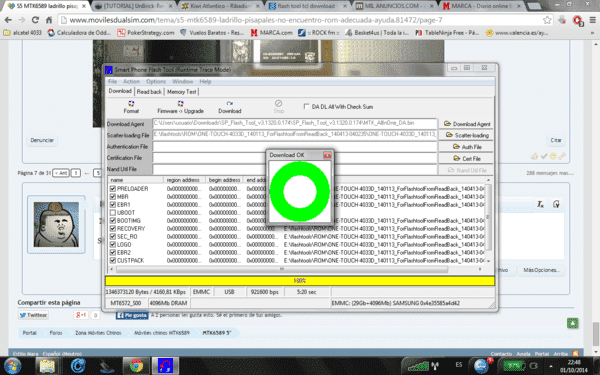600x375 pixels.
Task: Click the 'name' column header
Action: [135, 180]
